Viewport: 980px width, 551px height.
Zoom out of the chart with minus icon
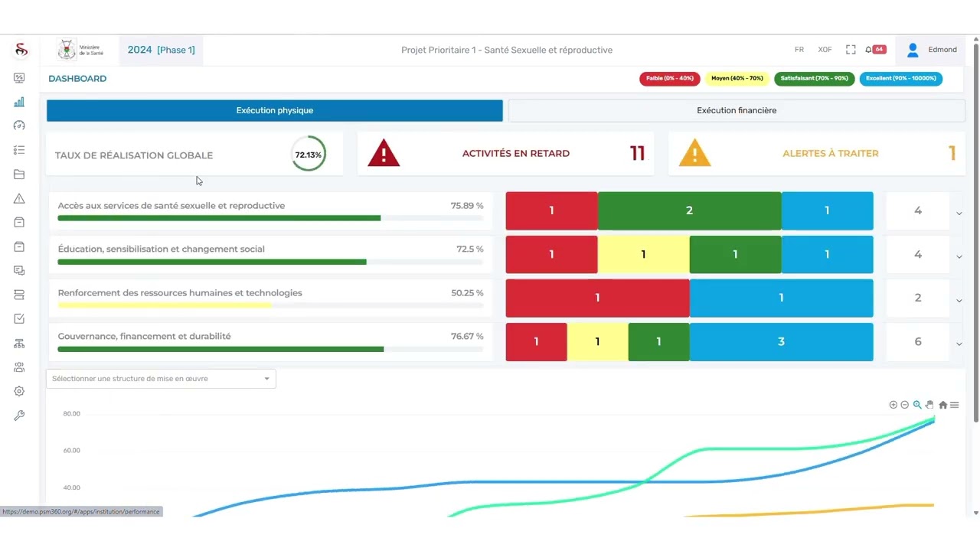tap(904, 405)
